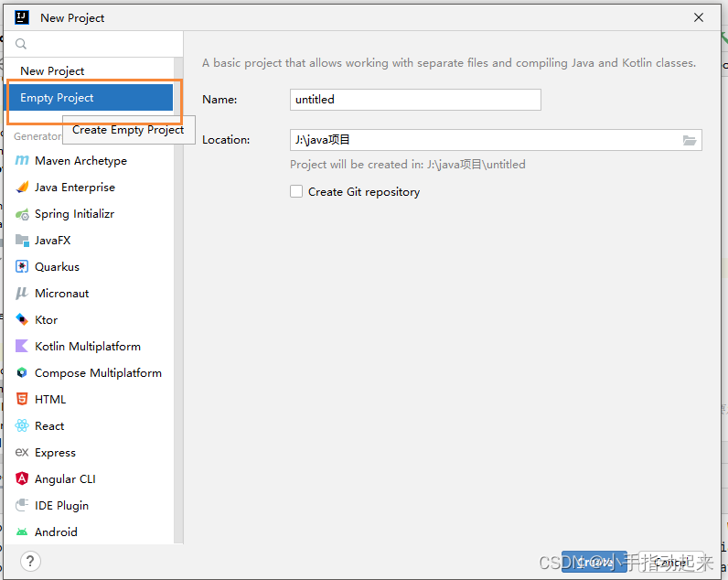Click the left panel vertical scrollbar
728x580 pixels.
pos(178,300)
